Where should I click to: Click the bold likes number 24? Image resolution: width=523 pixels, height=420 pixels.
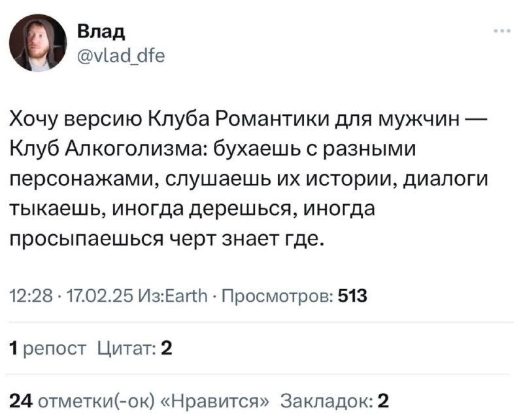21,400
